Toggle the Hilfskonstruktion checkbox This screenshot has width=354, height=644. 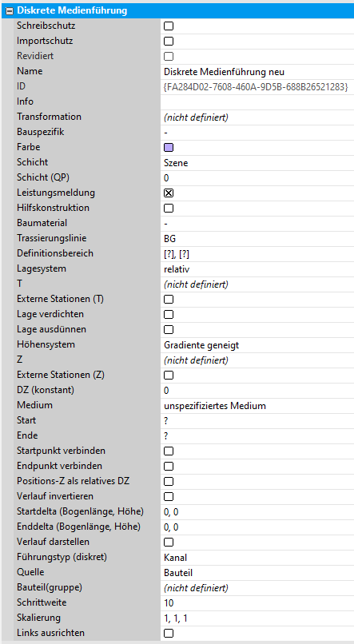169,209
